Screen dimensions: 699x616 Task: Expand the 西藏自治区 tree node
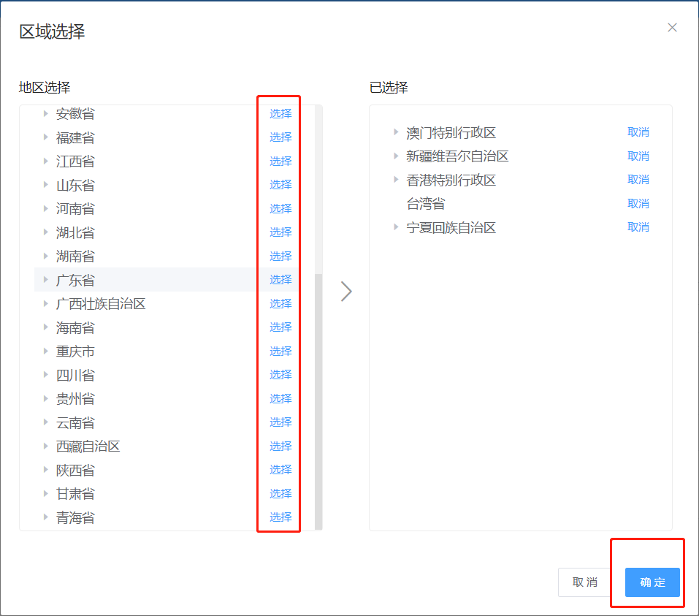point(45,446)
